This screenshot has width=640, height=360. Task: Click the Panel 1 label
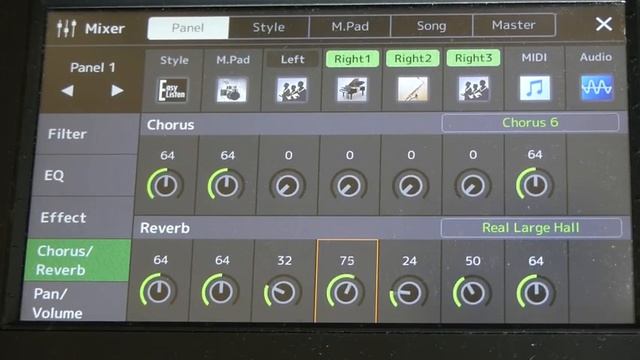93,67
